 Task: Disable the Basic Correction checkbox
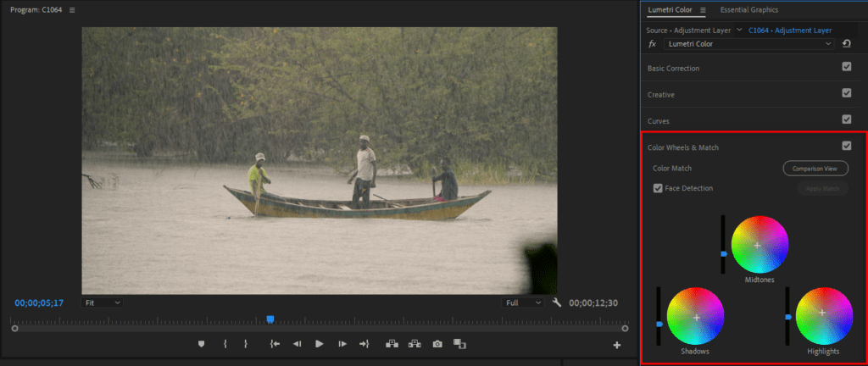[x=846, y=67]
